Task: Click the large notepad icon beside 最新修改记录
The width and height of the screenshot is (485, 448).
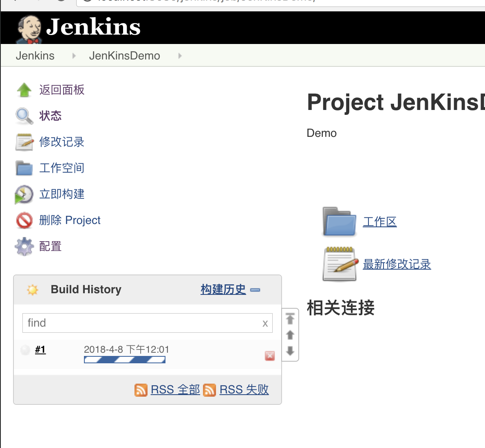Action: pos(340,264)
